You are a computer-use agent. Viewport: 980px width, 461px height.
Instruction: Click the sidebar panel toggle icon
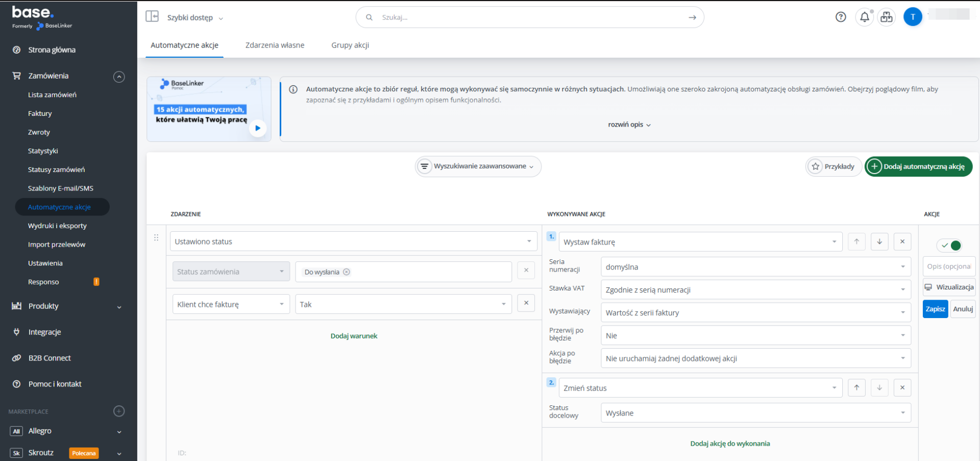pyautogui.click(x=152, y=16)
